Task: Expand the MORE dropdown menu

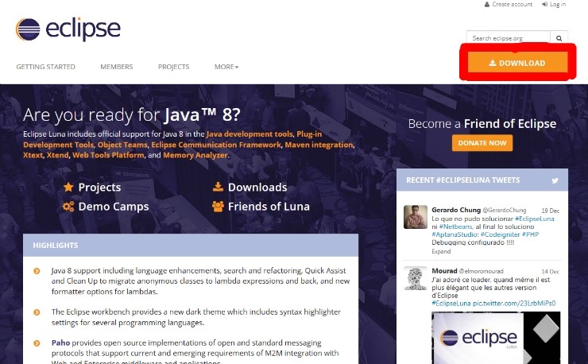Action: pos(226,67)
